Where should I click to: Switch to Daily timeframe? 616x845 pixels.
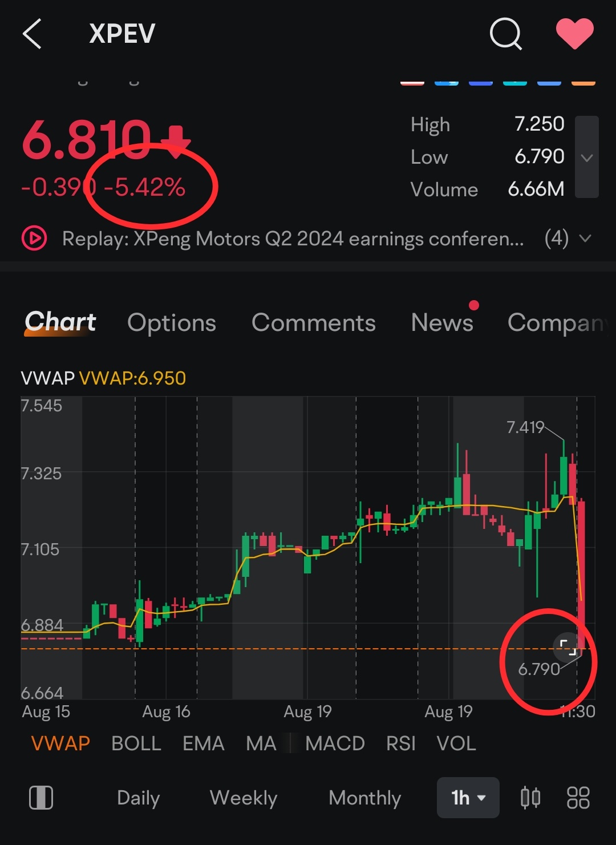pyautogui.click(x=138, y=798)
